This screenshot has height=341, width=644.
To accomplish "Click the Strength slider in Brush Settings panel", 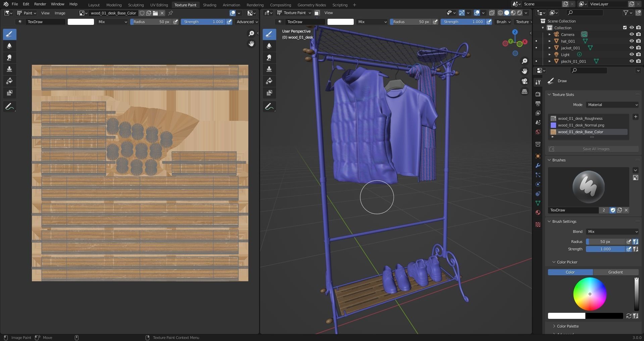I will pos(605,249).
